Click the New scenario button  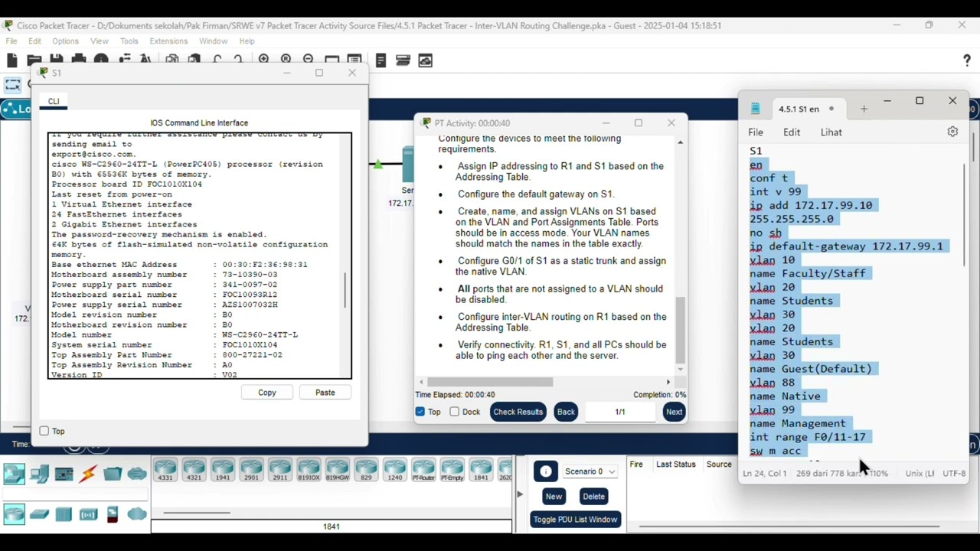point(554,497)
